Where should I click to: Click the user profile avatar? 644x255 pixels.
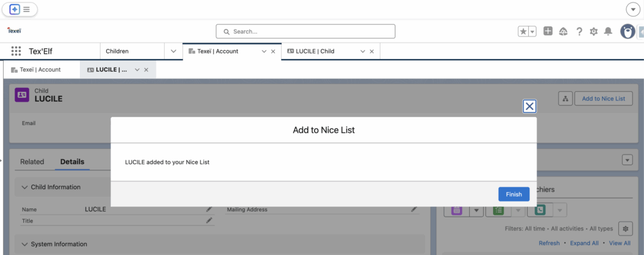pyautogui.click(x=627, y=31)
